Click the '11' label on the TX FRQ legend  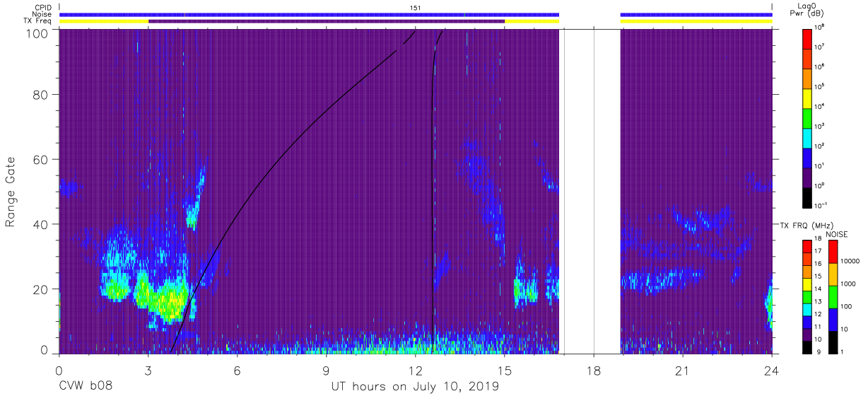(819, 325)
